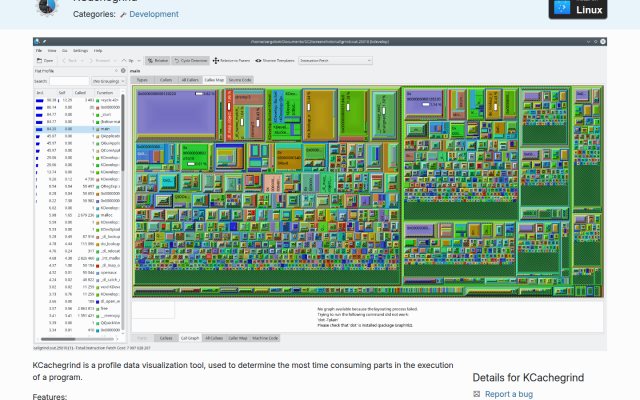Switch to the All Callees tab

214,338
